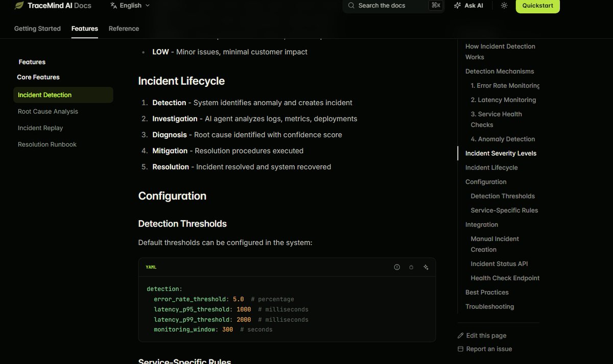Click the AI sparkle icon on YAML block
This screenshot has width=613, height=364.
pos(426,267)
